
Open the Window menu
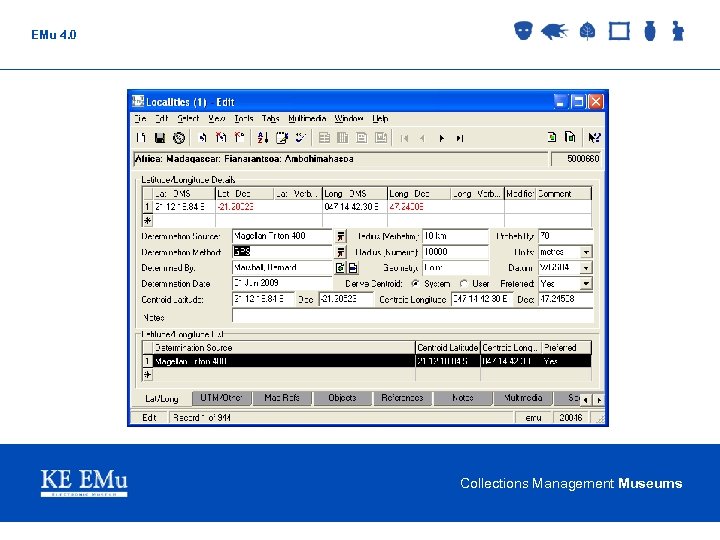click(349, 118)
